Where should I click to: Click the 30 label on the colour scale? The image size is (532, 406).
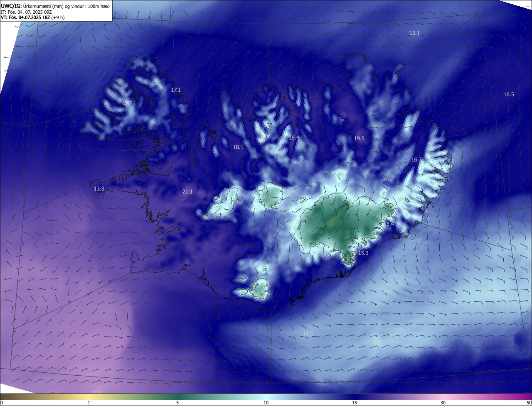click(443, 403)
